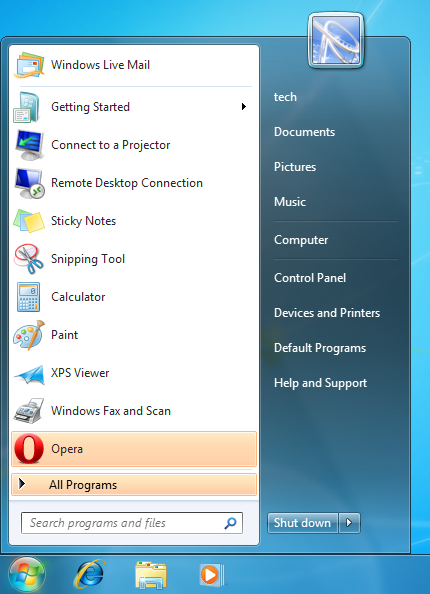
Task: Open Connect to a Projector
Action: (134, 145)
